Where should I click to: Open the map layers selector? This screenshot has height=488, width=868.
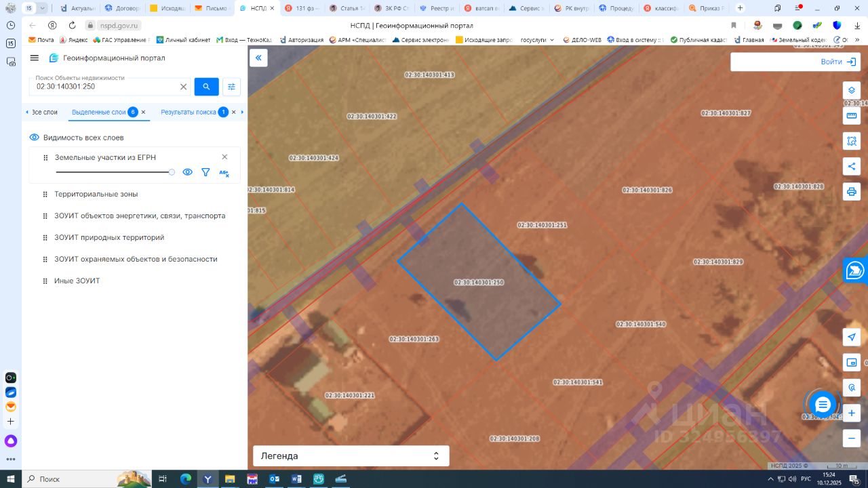click(x=852, y=90)
